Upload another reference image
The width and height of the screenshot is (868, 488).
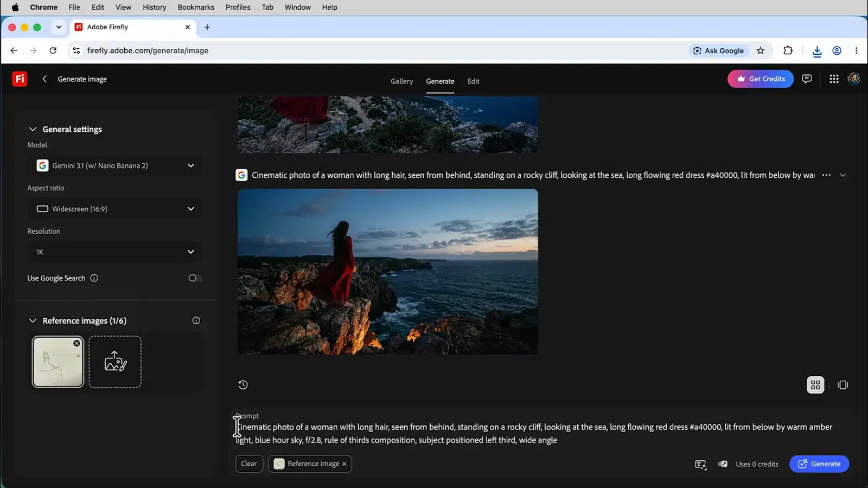pos(115,362)
